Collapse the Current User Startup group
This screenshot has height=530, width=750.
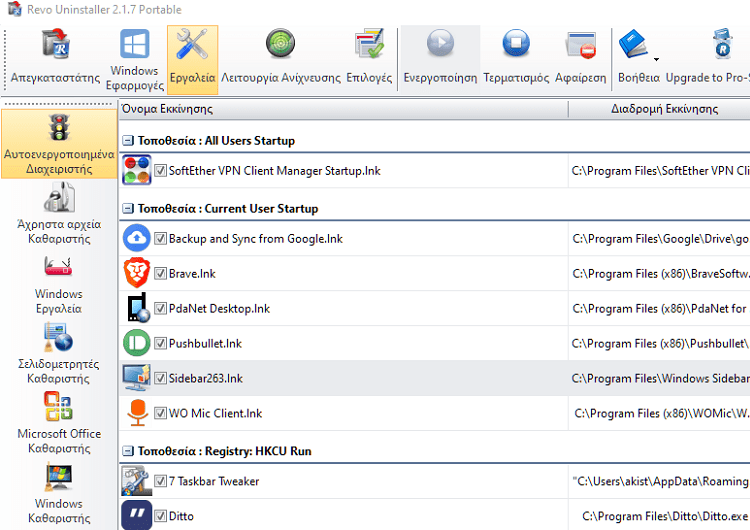(x=128, y=208)
